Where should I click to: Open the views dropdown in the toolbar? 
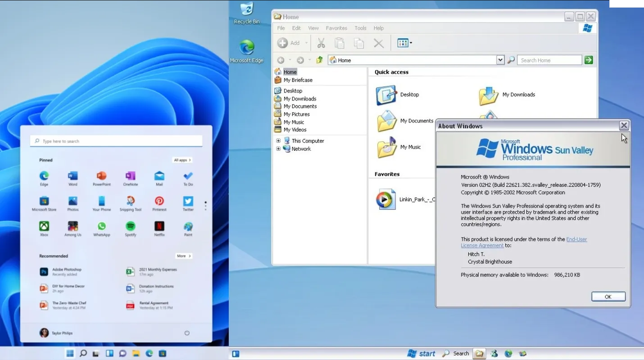pyautogui.click(x=405, y=43)
